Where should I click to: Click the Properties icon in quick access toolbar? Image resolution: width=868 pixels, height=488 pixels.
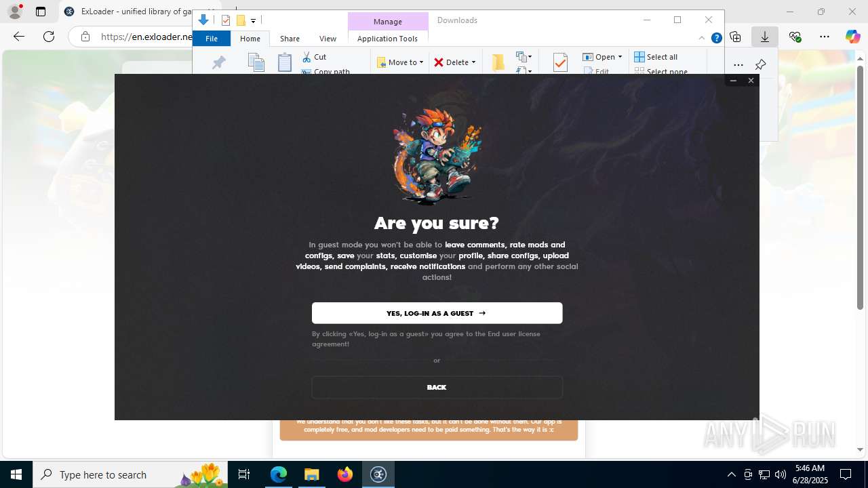[226, 20]
